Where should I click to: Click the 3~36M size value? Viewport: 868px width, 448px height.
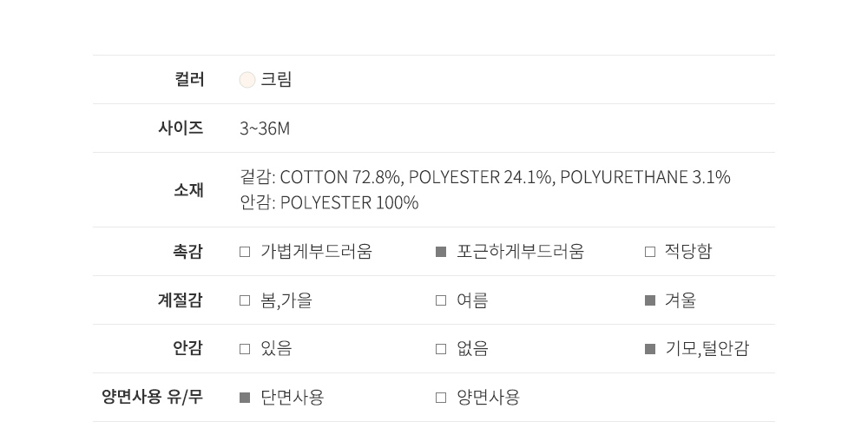(265, 128)
